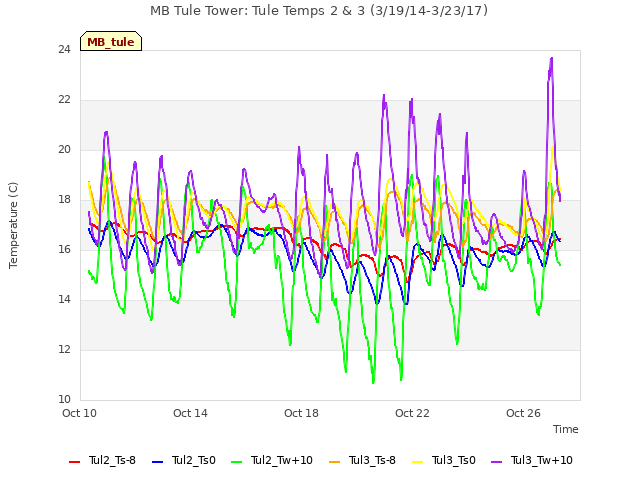Image resolution: width=640 pixels, height=480 pixels.
Task: Click the Time axis label
Action: pyautogui.click(x=566, y=429)
